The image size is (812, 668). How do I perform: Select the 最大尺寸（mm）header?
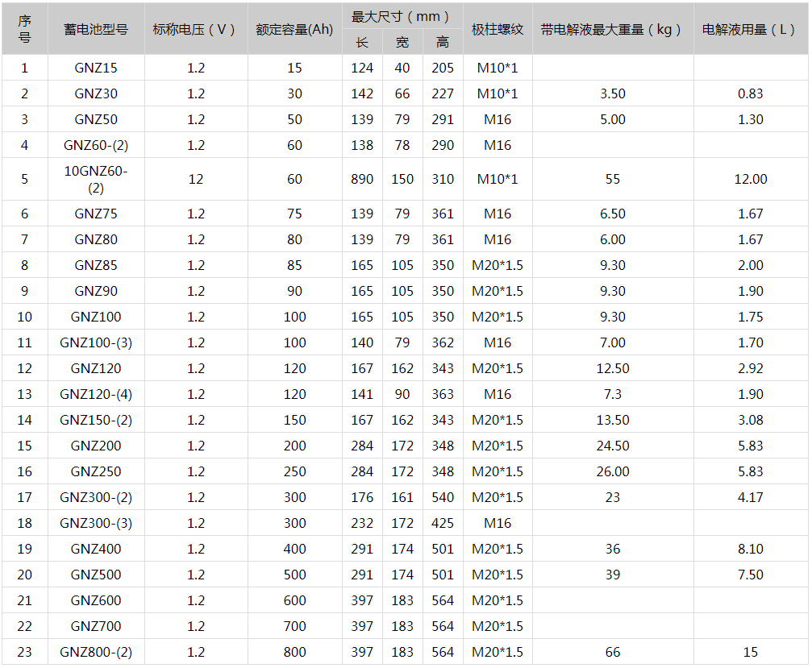pos(402,16)
